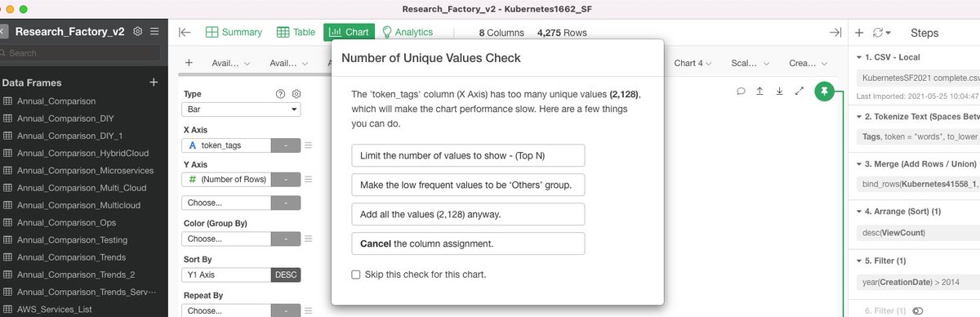Open chart type help question mark icon
This screenshot has width=980, height=317.
281,94
